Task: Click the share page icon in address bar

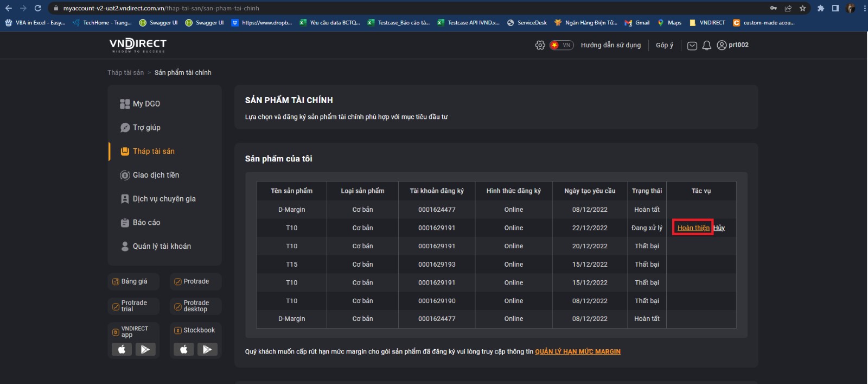Action: click(x=788, y=8)
